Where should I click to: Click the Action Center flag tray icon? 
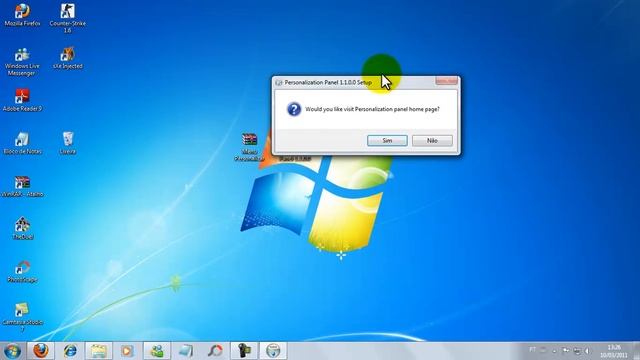(x=566, y=351)
